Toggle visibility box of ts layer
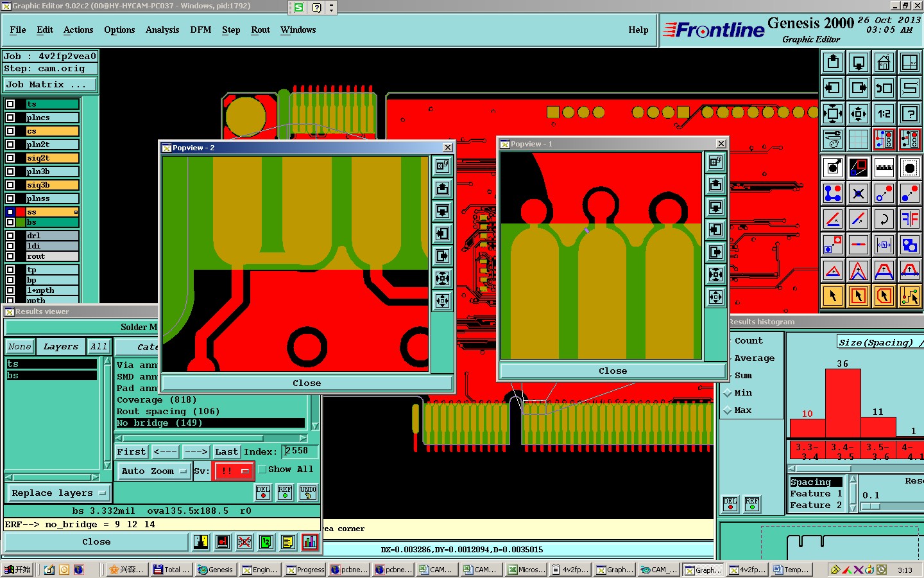Viewport: 924px width, 578px height. coord(10,104)
